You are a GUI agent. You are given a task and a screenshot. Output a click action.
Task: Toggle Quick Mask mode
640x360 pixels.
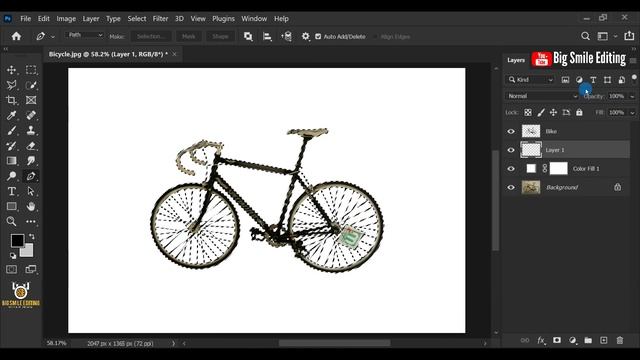[x=11, y=269]
